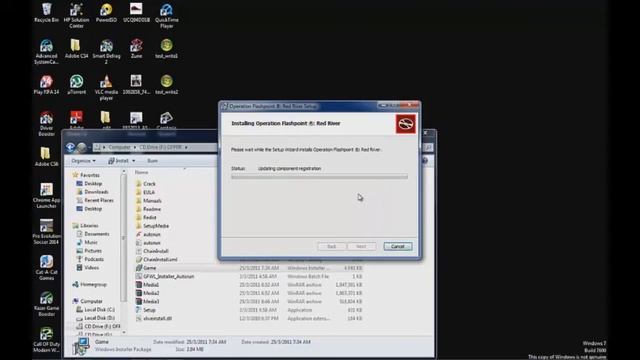Click Cancel in the Setup dialog
Screen dimensions: 640x360
(x=398, y=246)
